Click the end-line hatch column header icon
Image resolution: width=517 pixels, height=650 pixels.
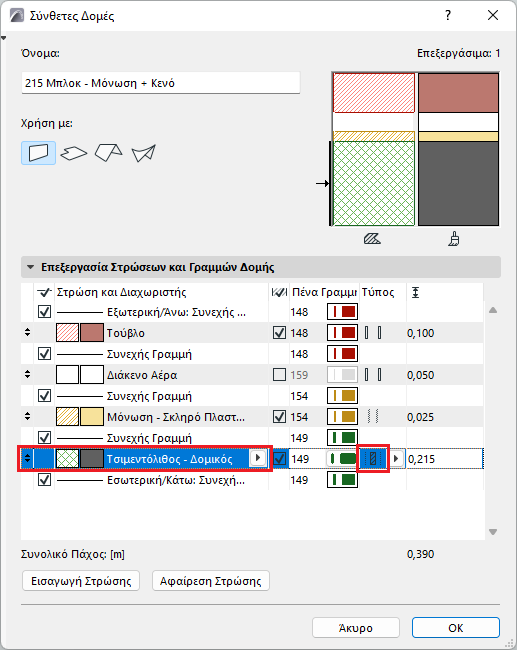(x=279, y=293)
